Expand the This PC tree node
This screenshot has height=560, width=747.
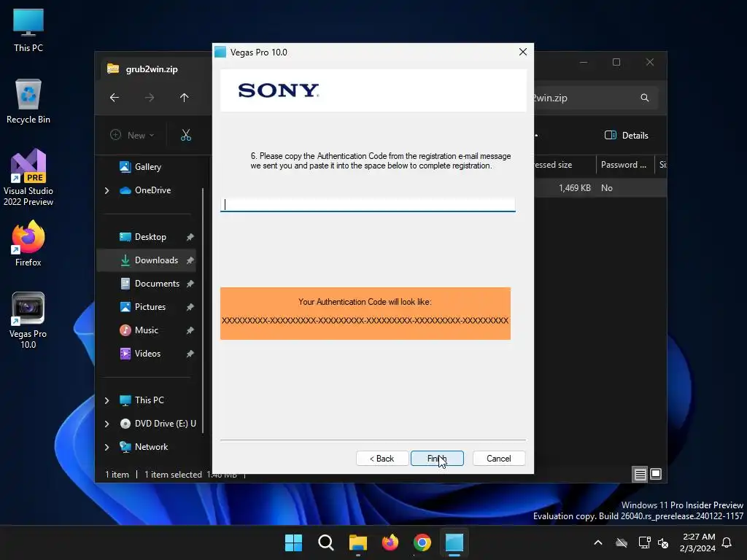coord(107,400)
